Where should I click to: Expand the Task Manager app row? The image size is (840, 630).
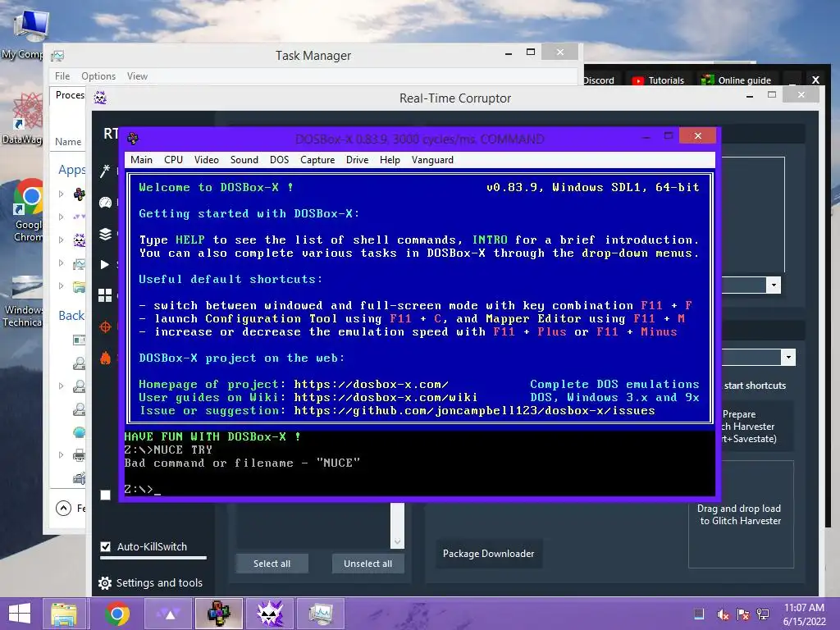(x=61, y=263)
